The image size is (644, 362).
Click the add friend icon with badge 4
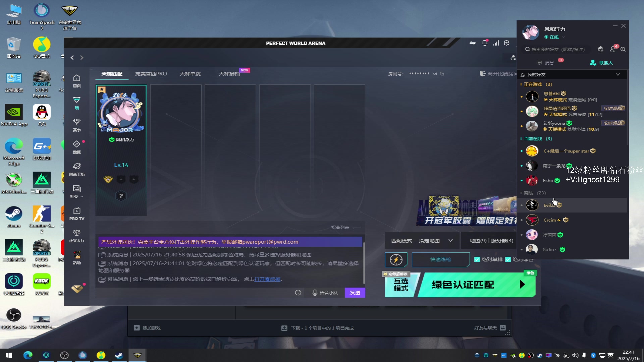tap(613, 49)
